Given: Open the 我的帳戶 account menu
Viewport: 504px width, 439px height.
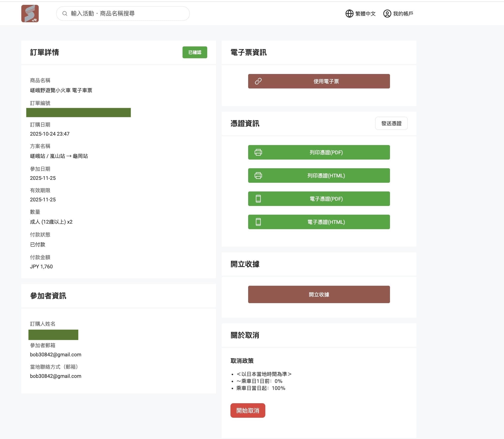Looking at the screenshot, I should 403,14.
